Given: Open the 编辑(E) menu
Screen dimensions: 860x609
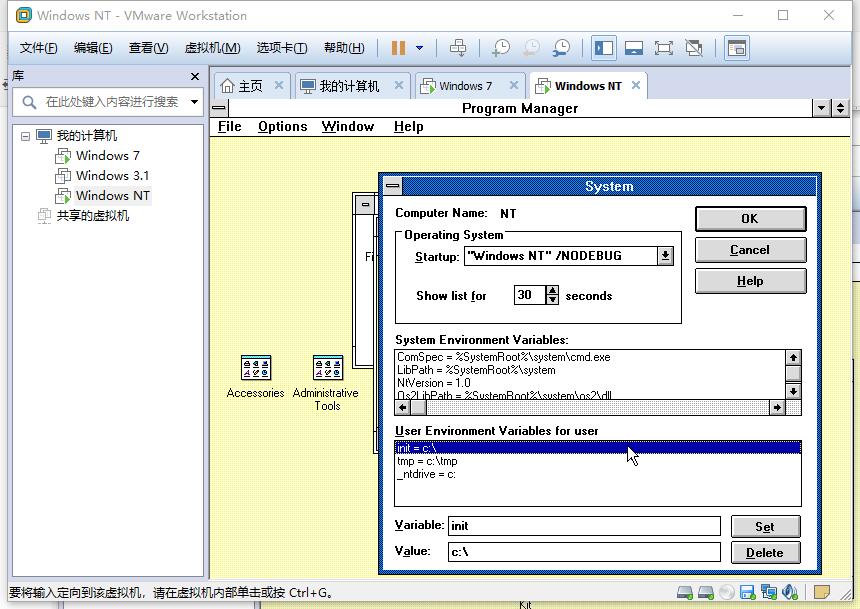Looking at the screenshot, I should click(93, 48).
